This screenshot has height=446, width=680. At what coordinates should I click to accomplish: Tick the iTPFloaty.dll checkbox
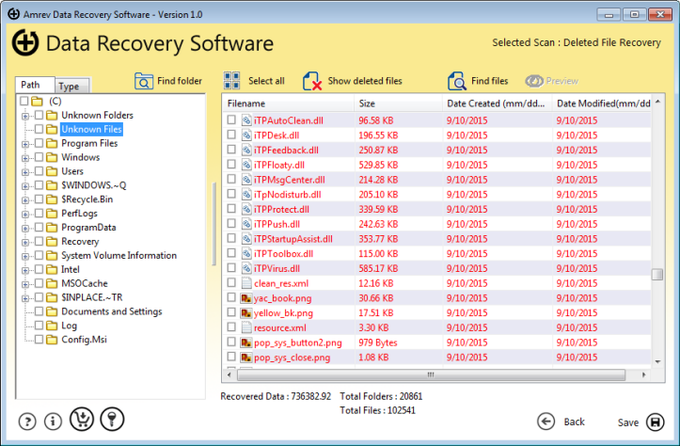point(232,164)
